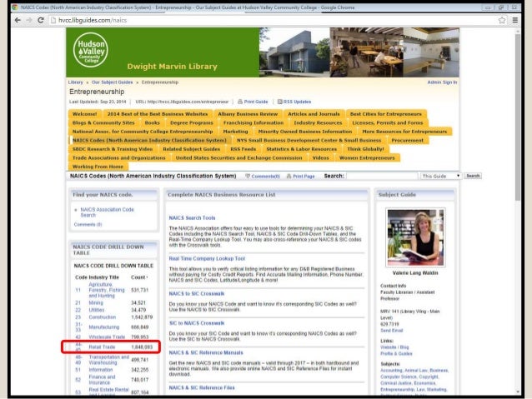Viewport: 532px width, 399px height.
Task: Open the Welcome! tab
Action: 85,114
